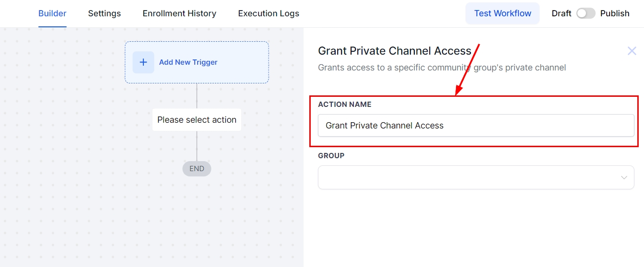Click the Group dropdown chevron arrow
The width and height of the screenshot is (644, 267).
pos(624,177)
